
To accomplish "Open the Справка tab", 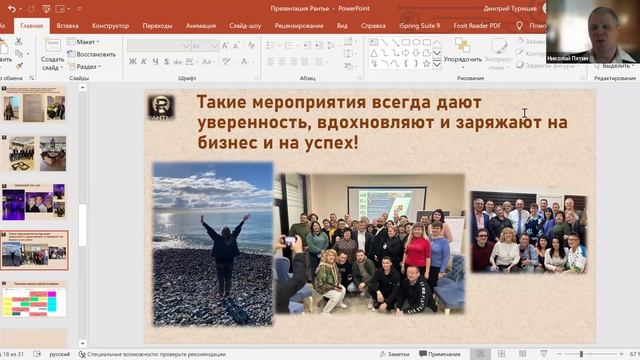I will pyautogui.click(x=373, y=26).
